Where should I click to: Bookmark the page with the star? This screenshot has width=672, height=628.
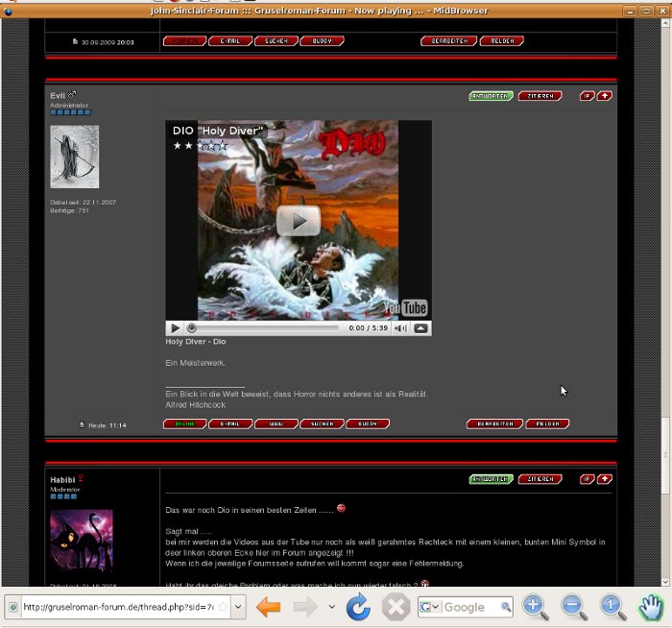(223, 607)
